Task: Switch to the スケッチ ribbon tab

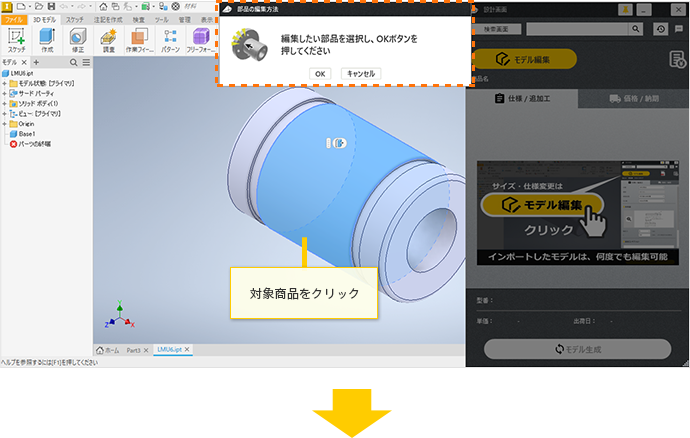Action: [x=75, y=19]
